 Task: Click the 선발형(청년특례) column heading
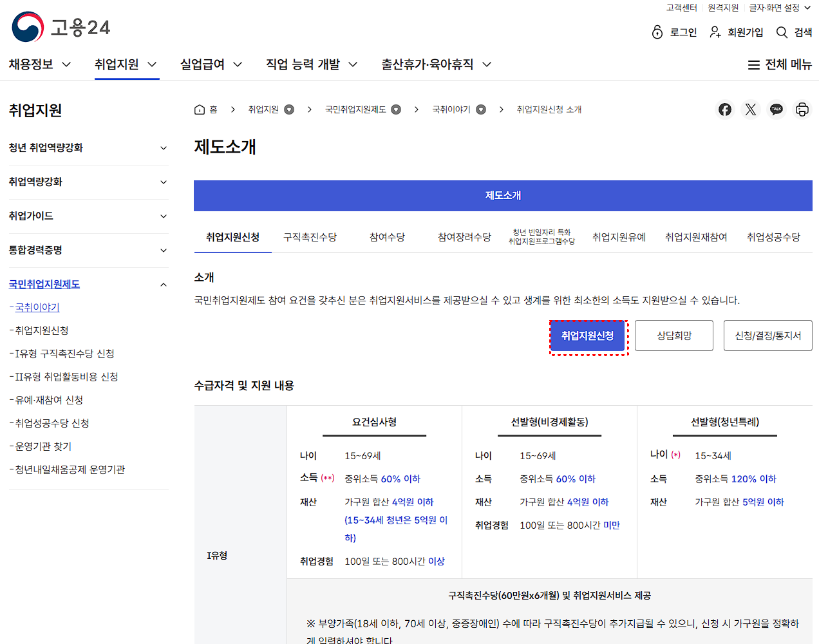point(725,422)
